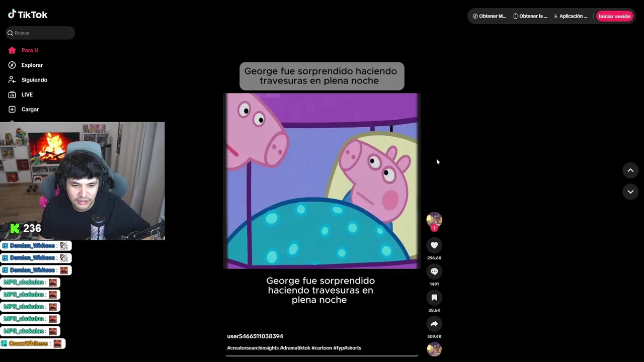Like the video with heart icon
Screen dimensions: 644x362
434,245
